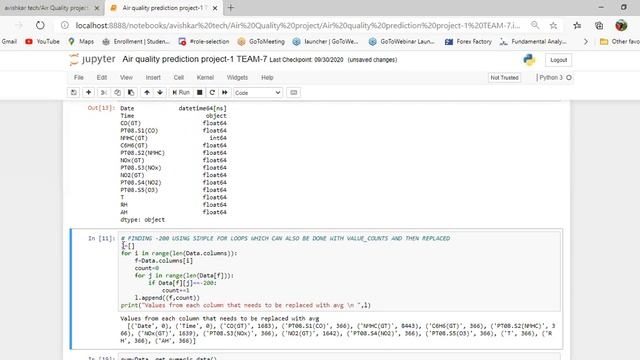Open the View menu
Screen dimensions: 640x360
(x=126, y=78)
